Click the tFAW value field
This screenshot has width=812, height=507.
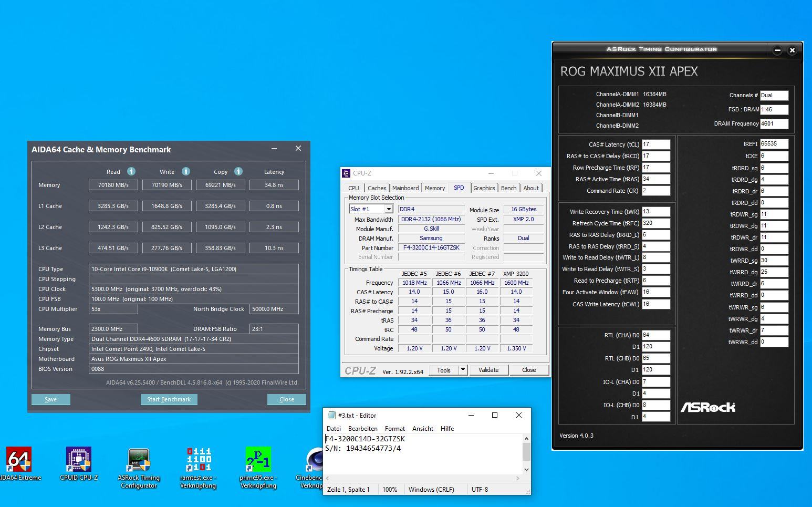click(x=656, y=292)
